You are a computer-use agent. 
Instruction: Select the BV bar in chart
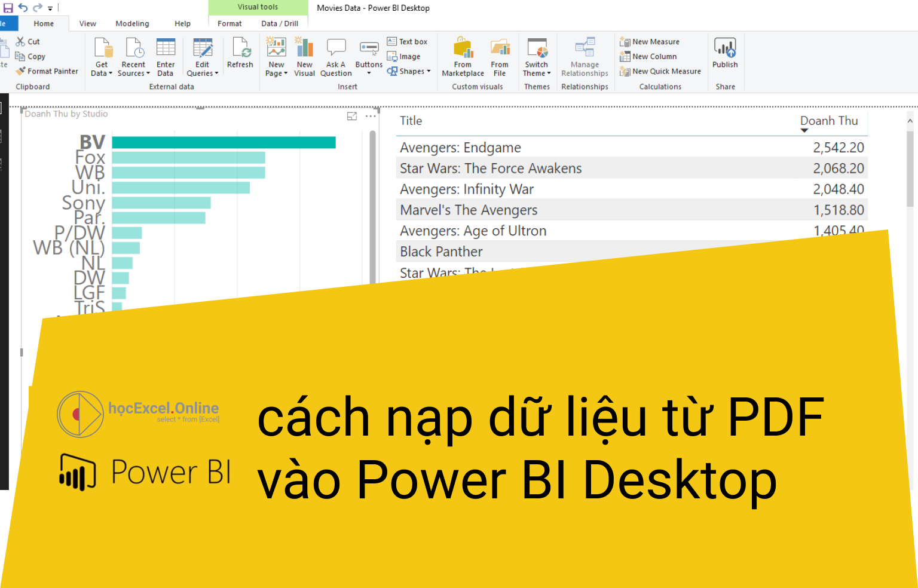224,142
